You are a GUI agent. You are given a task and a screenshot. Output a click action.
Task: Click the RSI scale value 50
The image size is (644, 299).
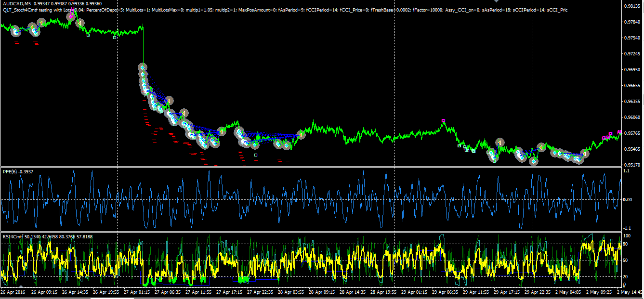click(626, 260)
